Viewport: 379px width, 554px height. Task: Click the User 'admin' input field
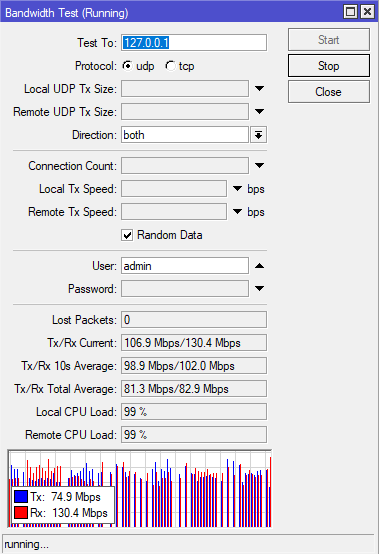coord(185,266)
